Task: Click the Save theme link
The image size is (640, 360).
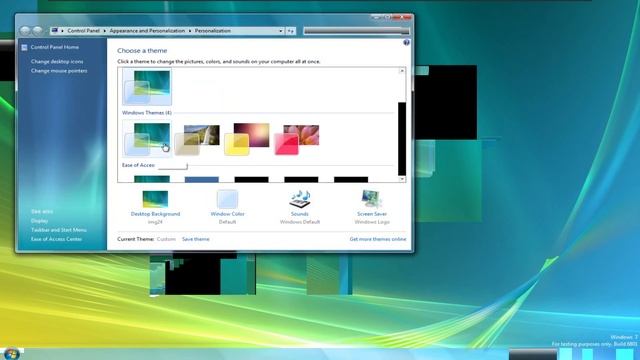Action: [196, 239]
